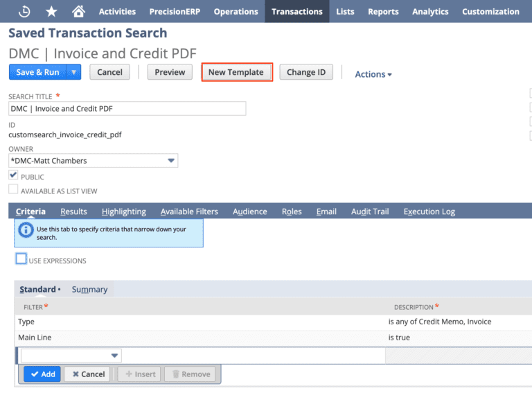
Task: Expand the Save & Run arrow menu
Action: (x=73, y=72)
